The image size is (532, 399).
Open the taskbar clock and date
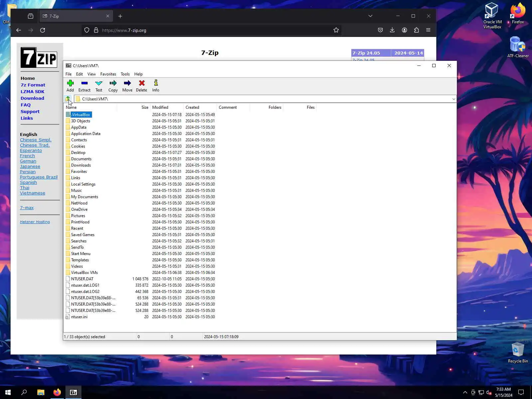[503, 392]
